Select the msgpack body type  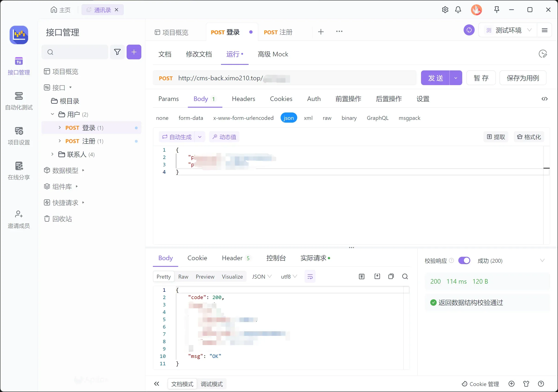tap(410, 118)
